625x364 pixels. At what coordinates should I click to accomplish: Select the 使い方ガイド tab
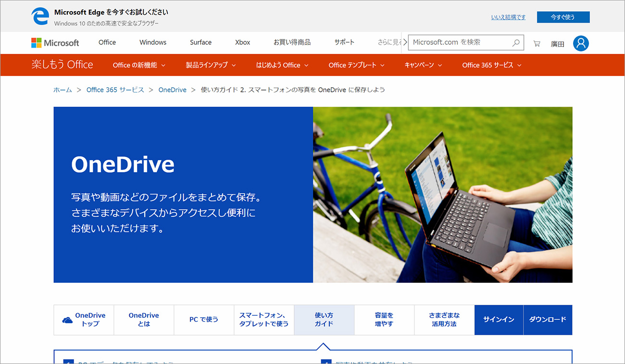[324, 320]
